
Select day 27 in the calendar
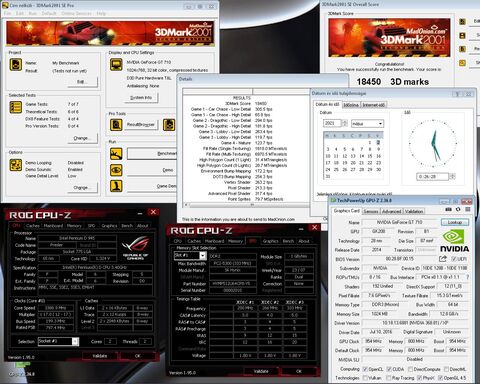tap(353, 169)
